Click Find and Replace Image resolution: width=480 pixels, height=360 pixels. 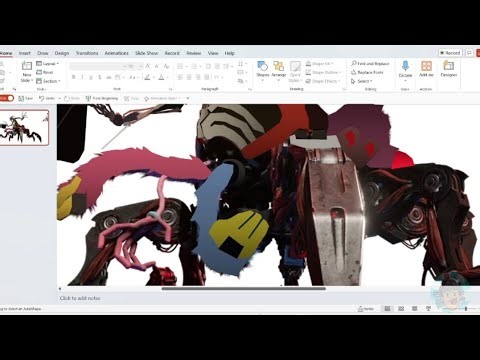pyautogui.click(x=370, y=63)
